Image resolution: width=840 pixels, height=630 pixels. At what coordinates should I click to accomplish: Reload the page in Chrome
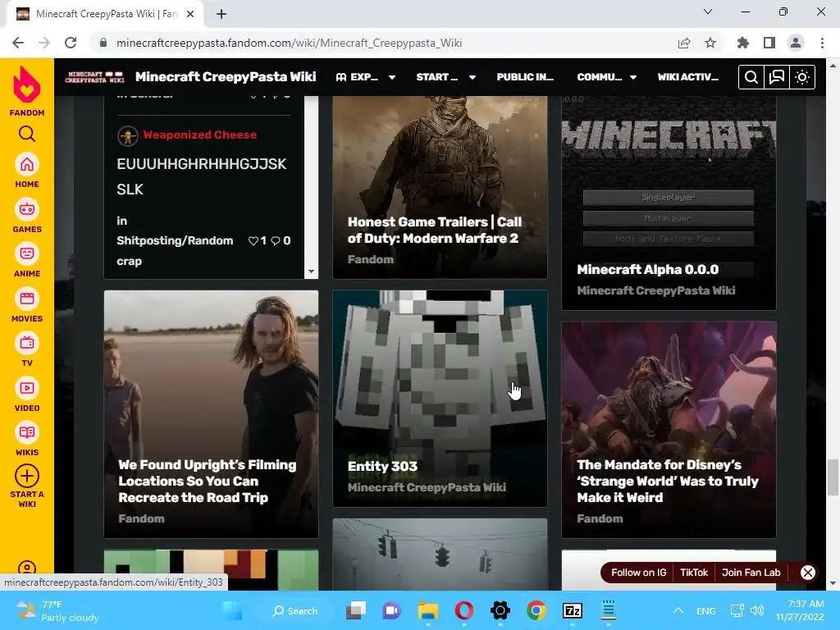tap(71, 43)
